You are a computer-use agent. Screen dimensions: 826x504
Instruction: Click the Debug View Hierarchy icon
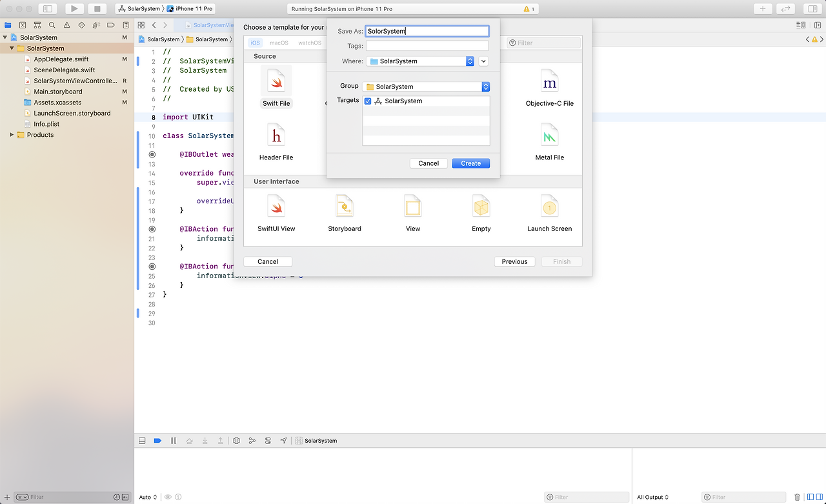(237, 441)
